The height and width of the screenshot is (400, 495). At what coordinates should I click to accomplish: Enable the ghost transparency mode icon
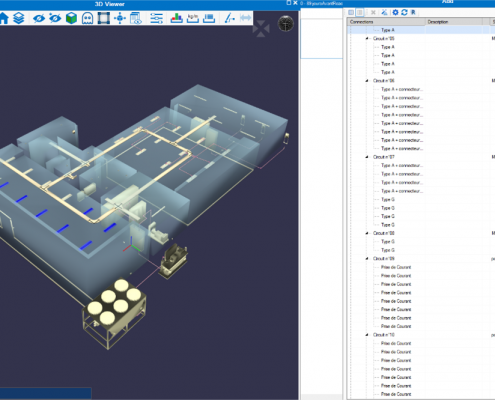tap(87, 18)
